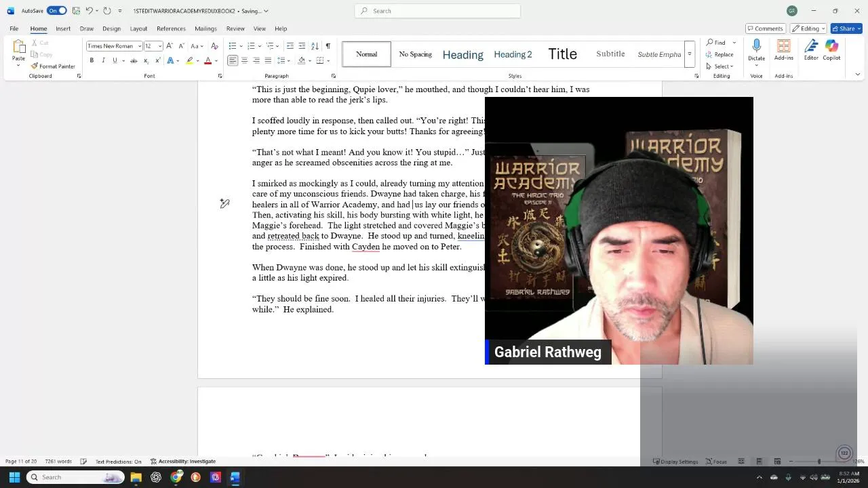Apply the Heading 2 style
The image size is (868, 488).
(x=513, y=54)
